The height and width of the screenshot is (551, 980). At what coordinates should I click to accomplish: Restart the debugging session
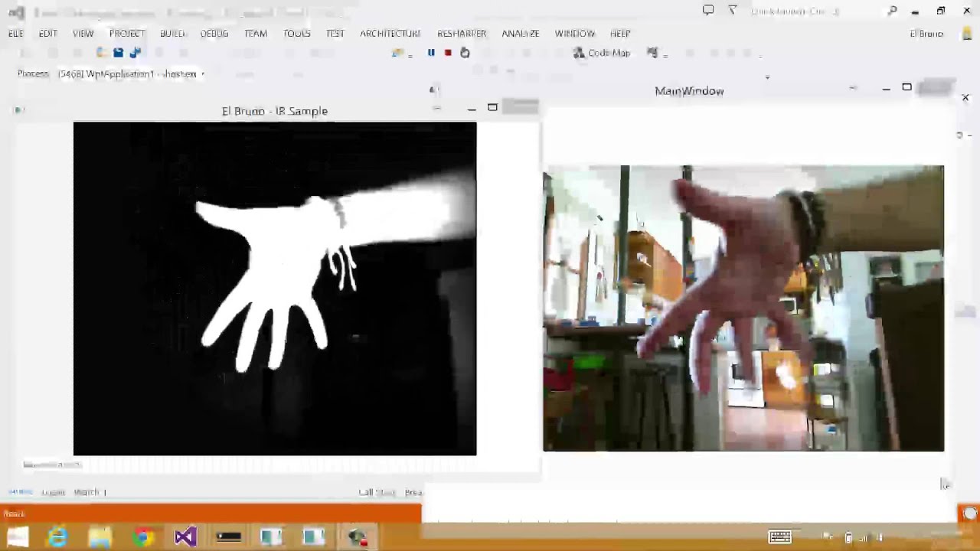coord(465,53)
